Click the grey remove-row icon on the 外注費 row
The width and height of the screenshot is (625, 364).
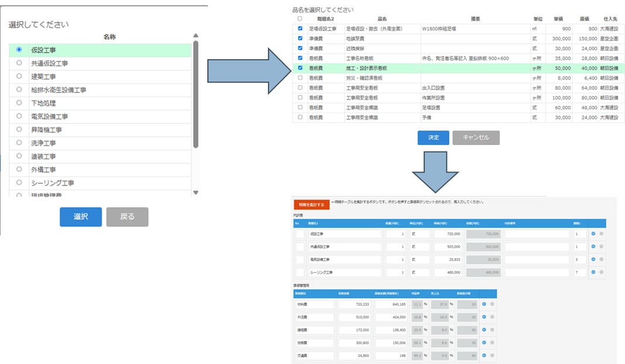[x=492, y=317]
